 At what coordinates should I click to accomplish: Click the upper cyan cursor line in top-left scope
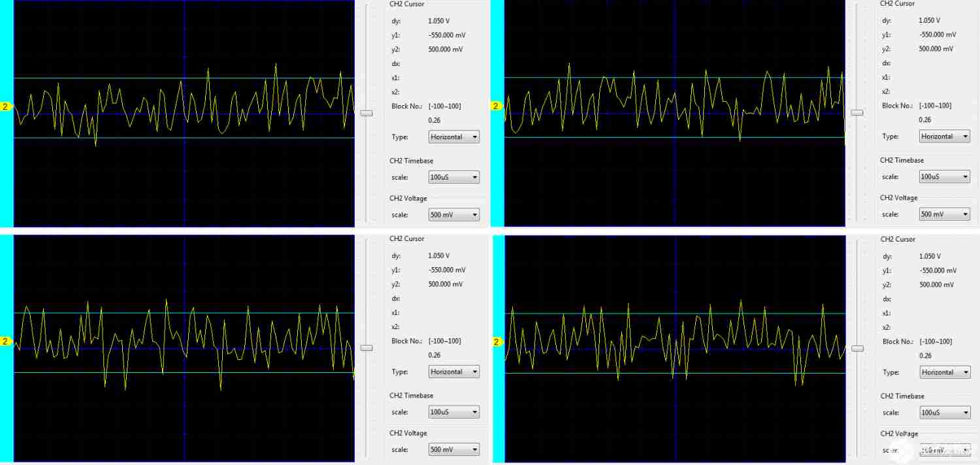point(184,78)
